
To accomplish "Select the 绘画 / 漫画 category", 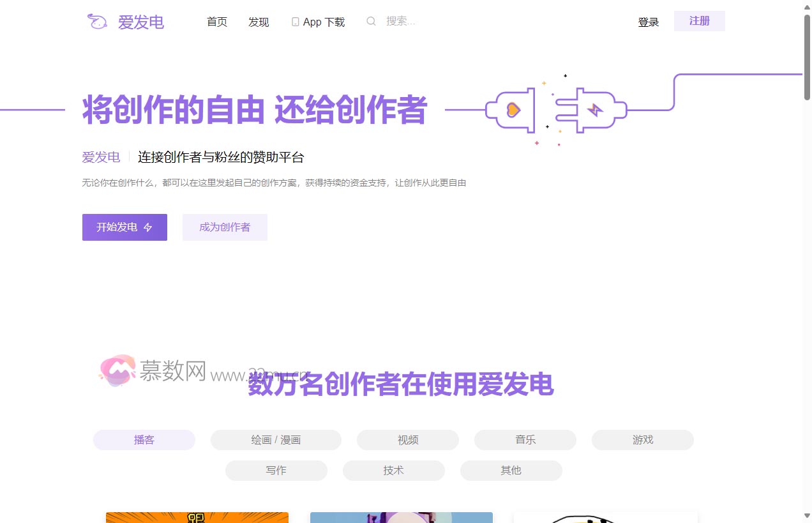I will 276,439.
